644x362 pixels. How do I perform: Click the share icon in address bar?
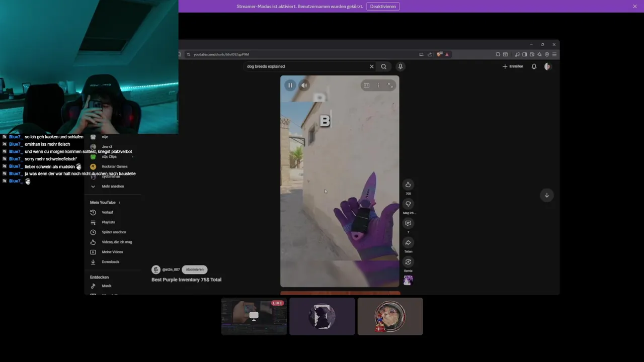pos(429,54)
